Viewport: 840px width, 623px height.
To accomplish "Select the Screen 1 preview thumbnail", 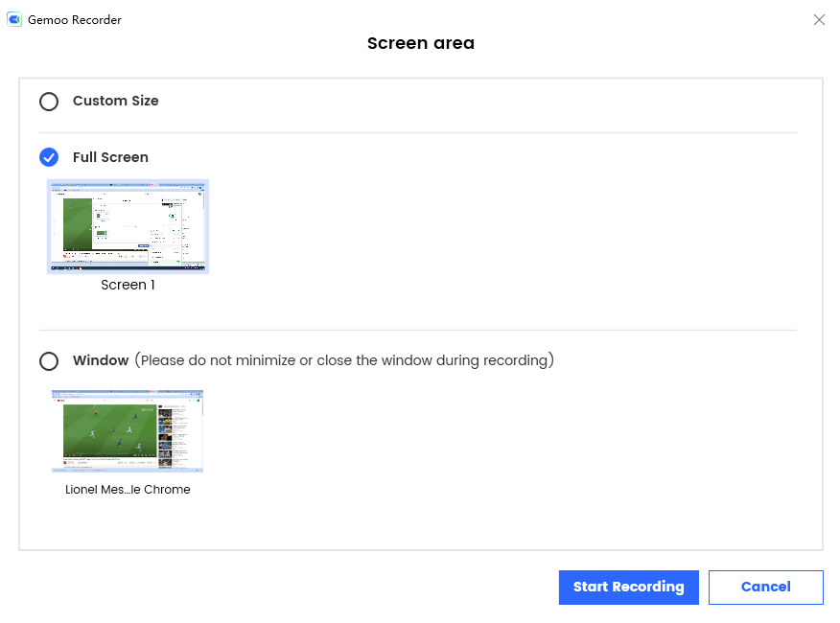I will [128, 226].
